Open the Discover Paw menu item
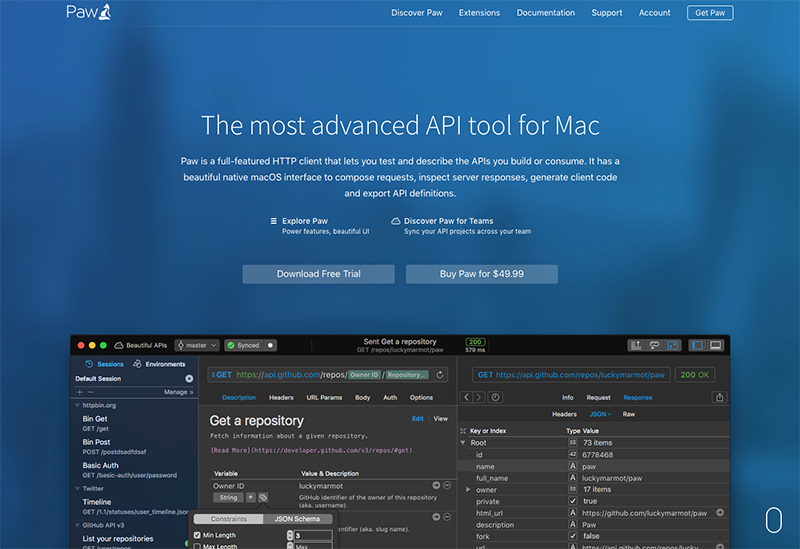Screen dimensions: 800x549 tap(416, 13)
